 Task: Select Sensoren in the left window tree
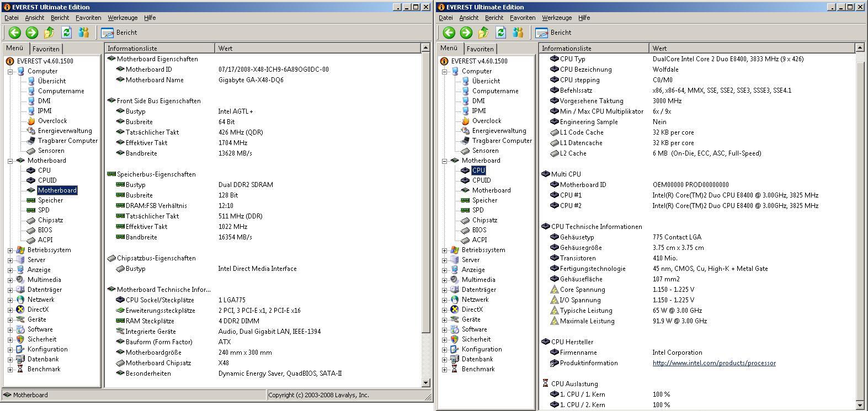[51, 151]
